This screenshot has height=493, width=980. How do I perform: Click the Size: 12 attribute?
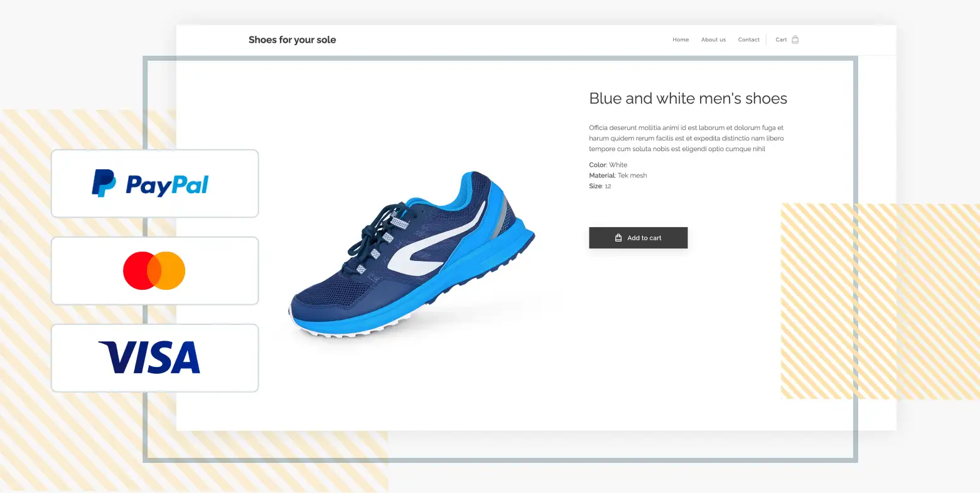(600, 186)
